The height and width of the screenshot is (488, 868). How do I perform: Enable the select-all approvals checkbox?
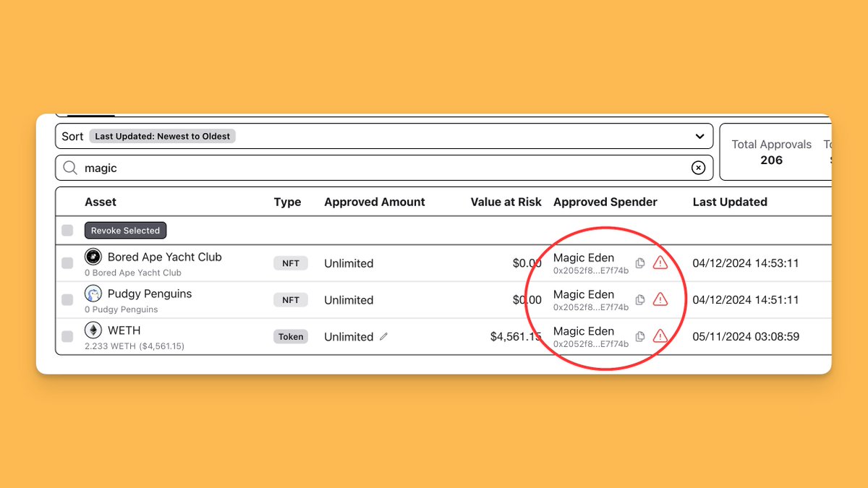coord(67,230)
